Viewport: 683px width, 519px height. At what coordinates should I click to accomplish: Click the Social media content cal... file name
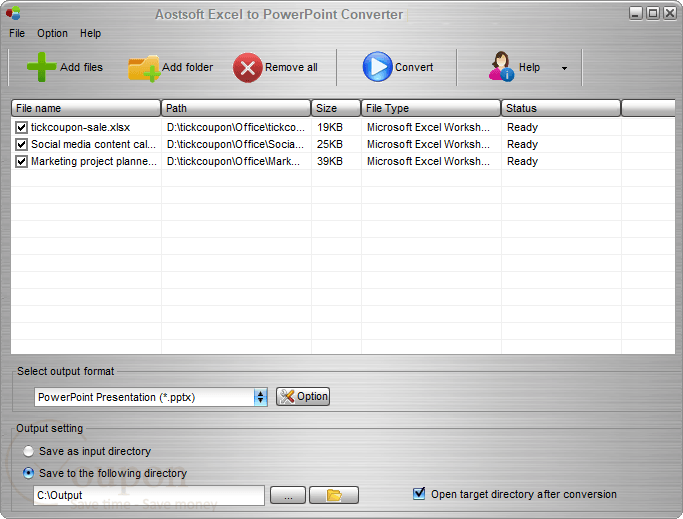pos(93,144)
